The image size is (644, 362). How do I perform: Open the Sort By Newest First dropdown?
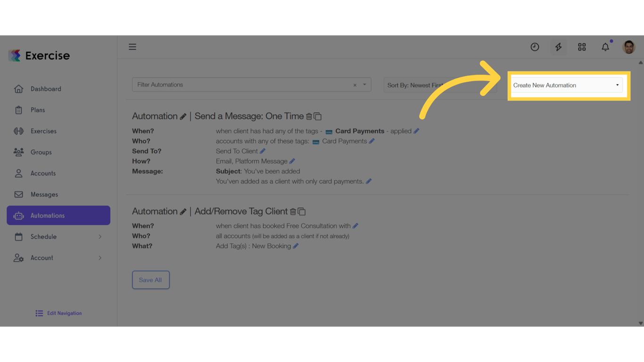(x=438, y=85)
